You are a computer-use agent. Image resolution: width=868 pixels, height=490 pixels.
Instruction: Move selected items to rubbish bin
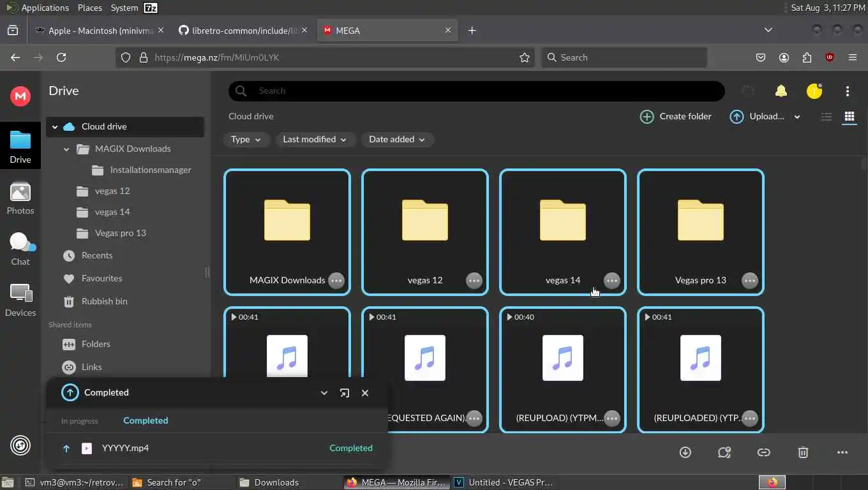tap(803, 452)
